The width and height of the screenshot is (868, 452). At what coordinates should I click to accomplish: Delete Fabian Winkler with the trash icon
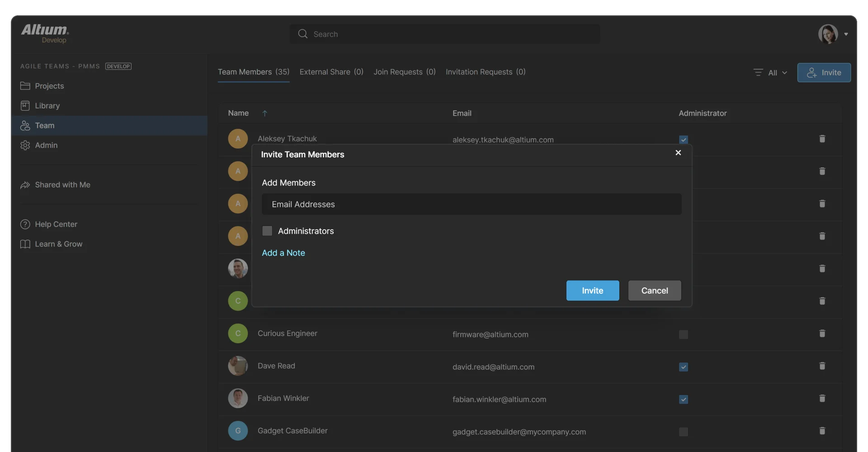pos(822,399)
